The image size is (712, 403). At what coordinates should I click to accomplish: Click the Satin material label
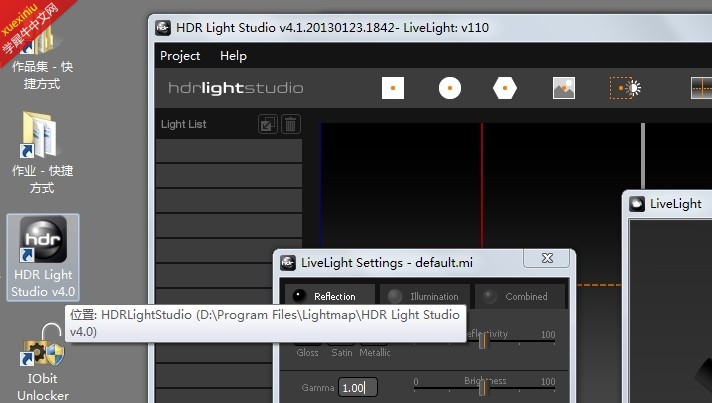coord(342,353)
